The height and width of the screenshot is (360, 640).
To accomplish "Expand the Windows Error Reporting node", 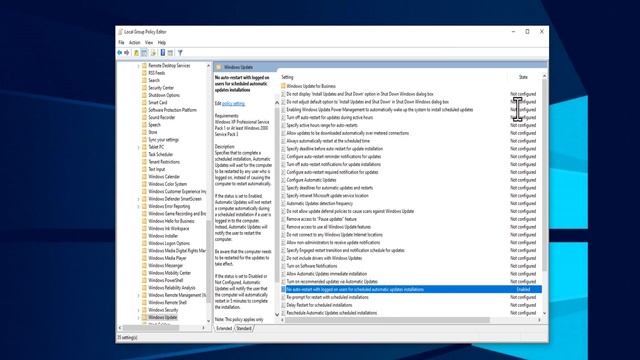I will click(138, 207).
